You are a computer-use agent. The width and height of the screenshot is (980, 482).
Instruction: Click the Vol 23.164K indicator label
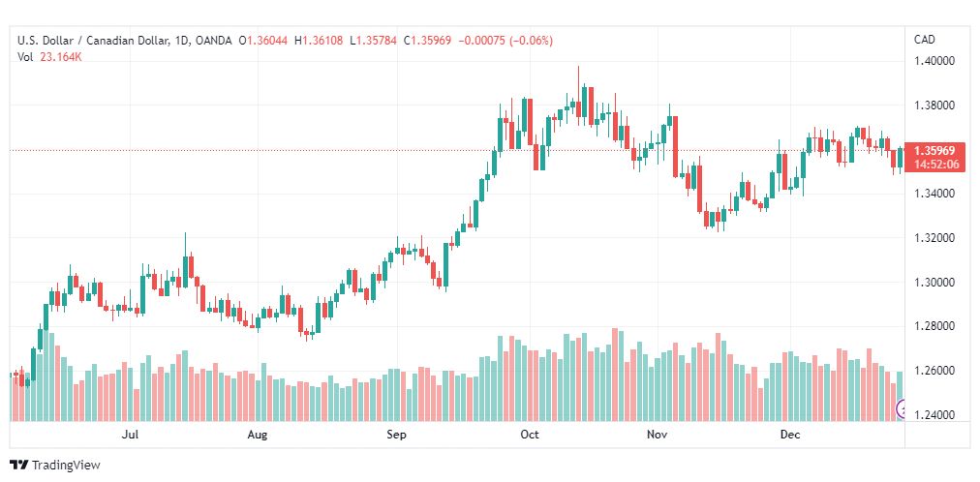pyautogui.click(x=49, y=57)
